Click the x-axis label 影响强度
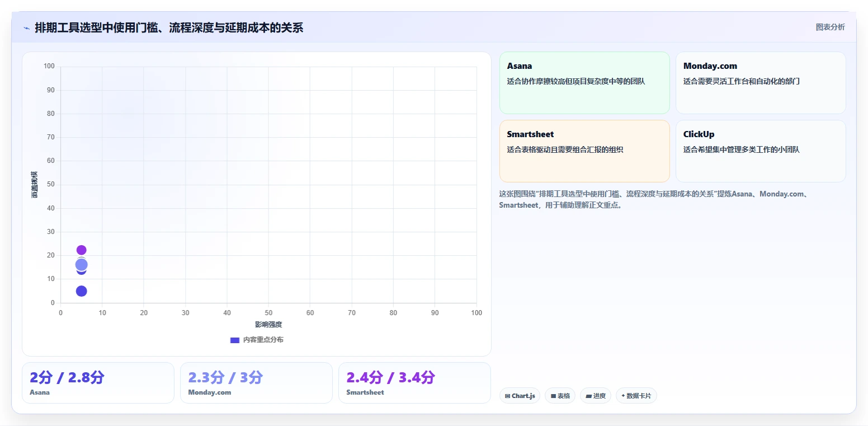 (268, 325)
